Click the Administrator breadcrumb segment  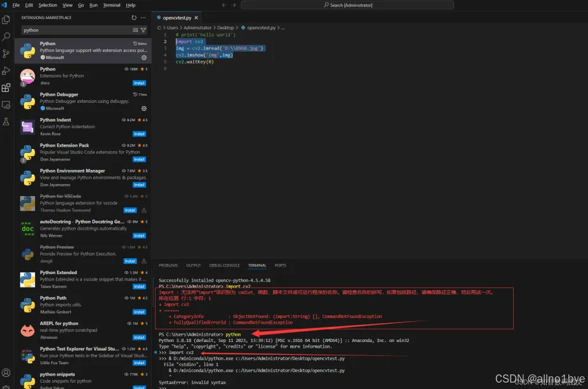(x=197, y=28)
